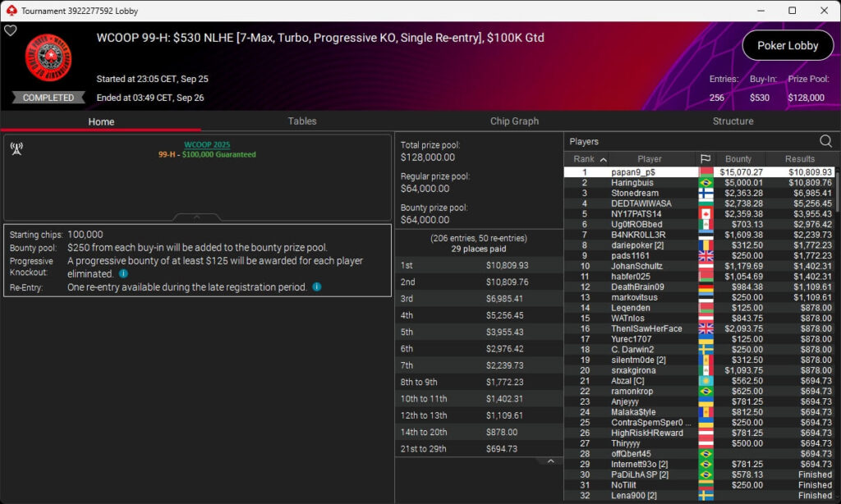Sort players by Results column
The height and width of the screenshot is (504, 841).
click(x=800, y=158)
